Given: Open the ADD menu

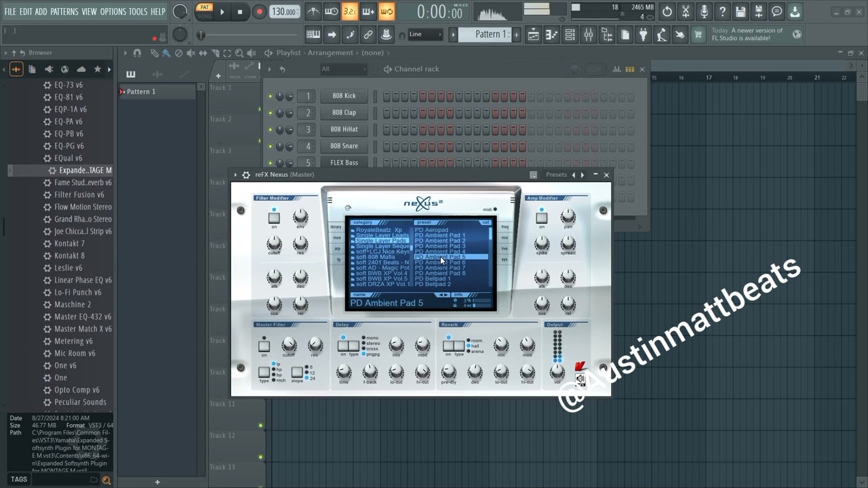Looking at the screenshot, I should [41, 12].
